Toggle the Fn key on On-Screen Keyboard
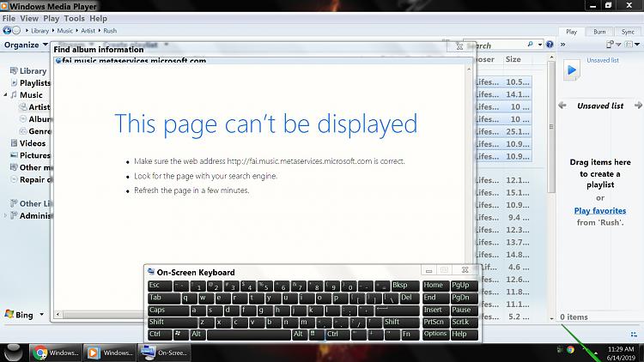644x362 pixels. pos(410,334)
